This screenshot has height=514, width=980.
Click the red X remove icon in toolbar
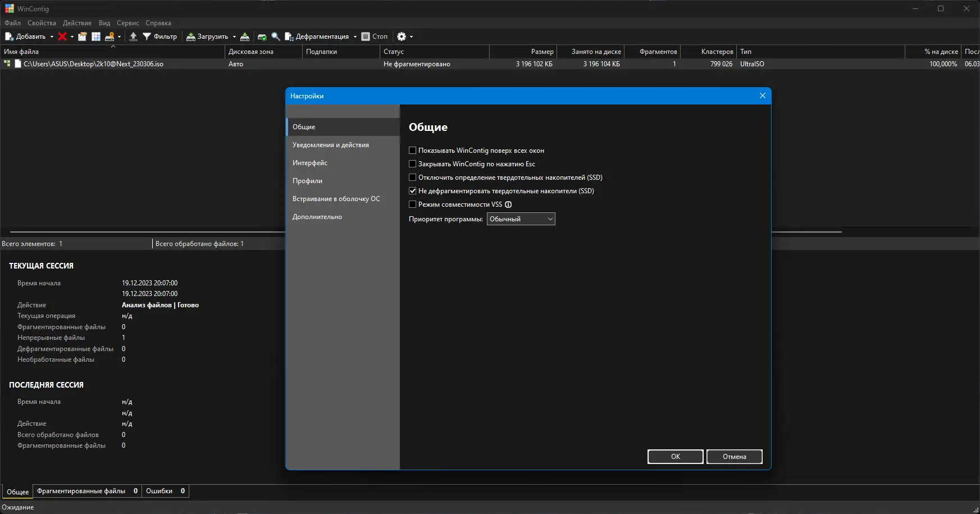pyautogui.click(x=62, y=37)
